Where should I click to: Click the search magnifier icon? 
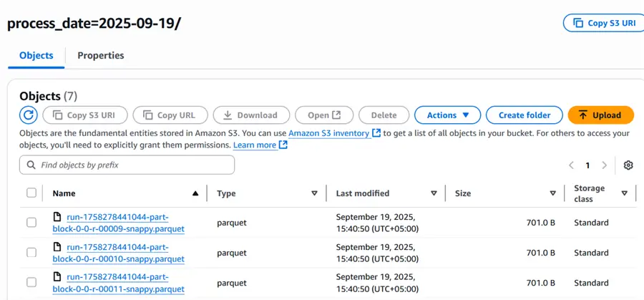pos(31,165)
